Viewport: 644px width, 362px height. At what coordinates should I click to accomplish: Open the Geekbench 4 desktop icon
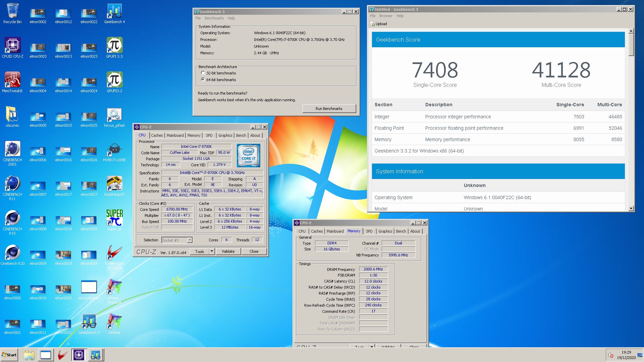114,13
